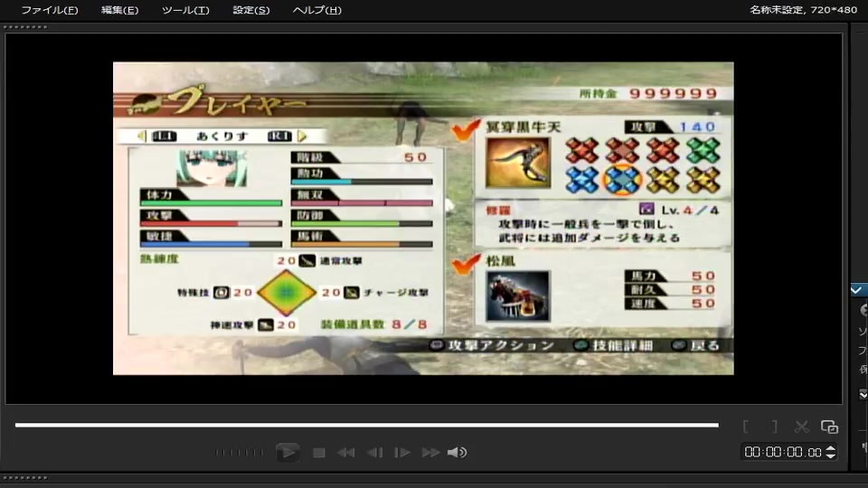Jump to end with the fast-forward button

[x=430, y=453]
